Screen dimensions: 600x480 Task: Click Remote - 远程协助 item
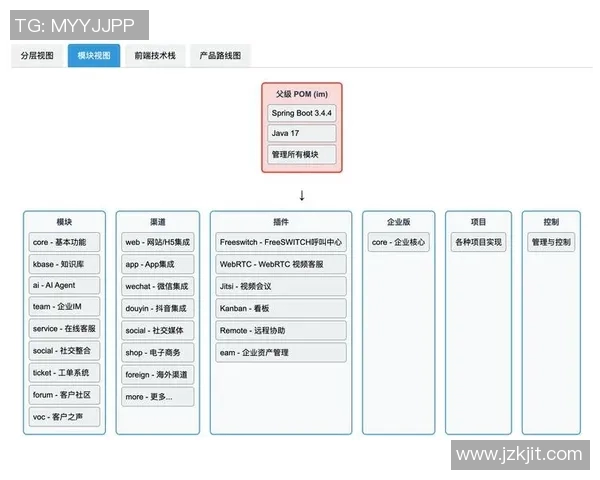(281, 330)
